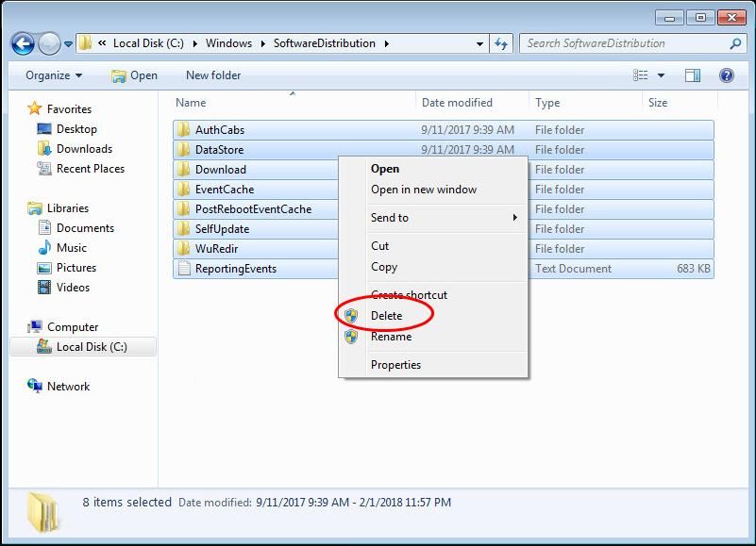This screenshot has width=756, height=546.
Task: Expand arrow after Windows breadcrumb
Action: point(262,44)
